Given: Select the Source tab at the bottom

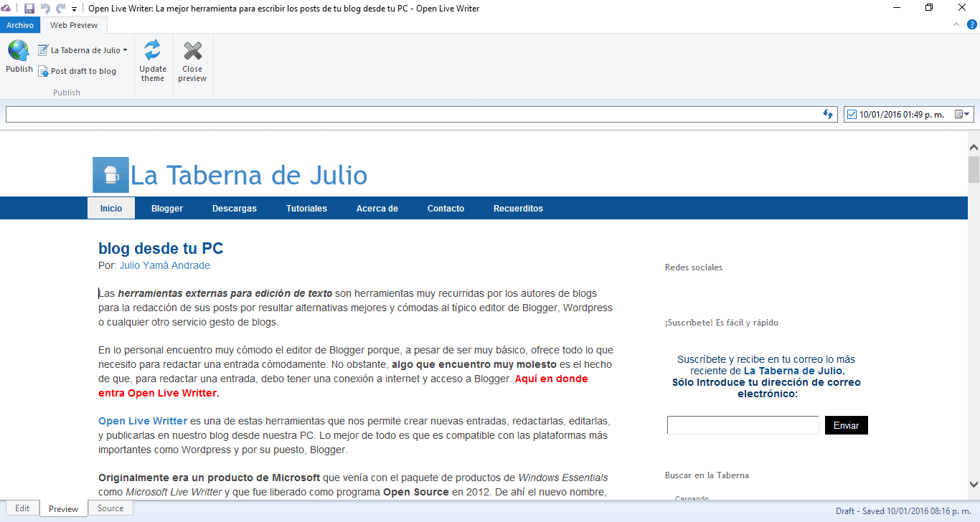Looking at the screenshot, I should pos(110,508).
